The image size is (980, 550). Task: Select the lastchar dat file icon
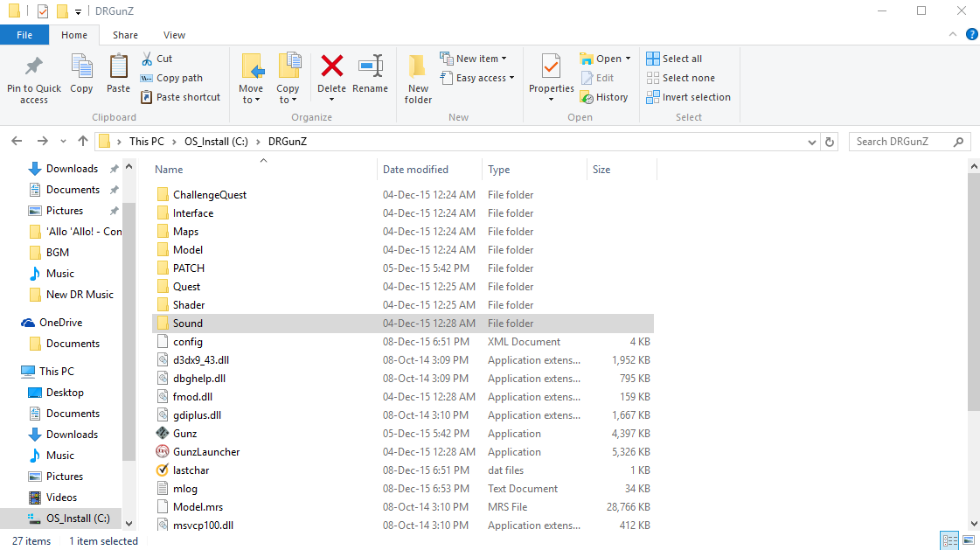163,470
